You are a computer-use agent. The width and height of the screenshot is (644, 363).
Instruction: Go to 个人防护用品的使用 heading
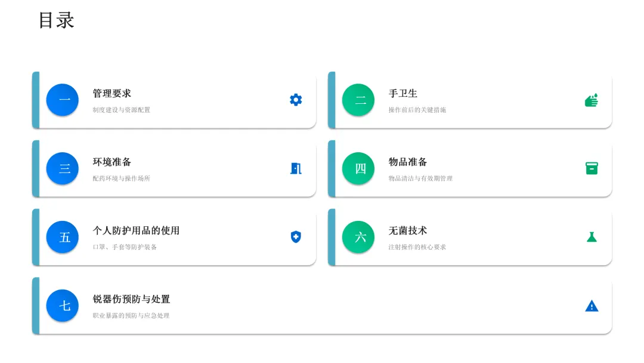pos(136,230)
